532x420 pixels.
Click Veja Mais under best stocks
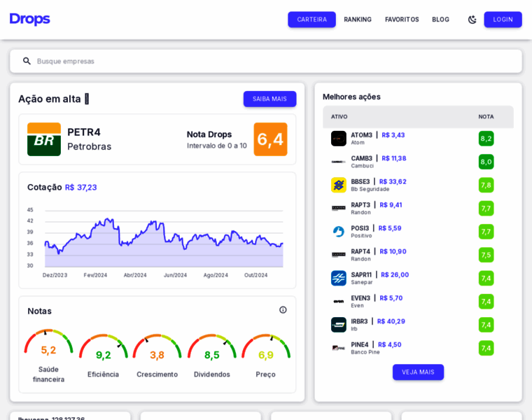(x=418, y=372)
